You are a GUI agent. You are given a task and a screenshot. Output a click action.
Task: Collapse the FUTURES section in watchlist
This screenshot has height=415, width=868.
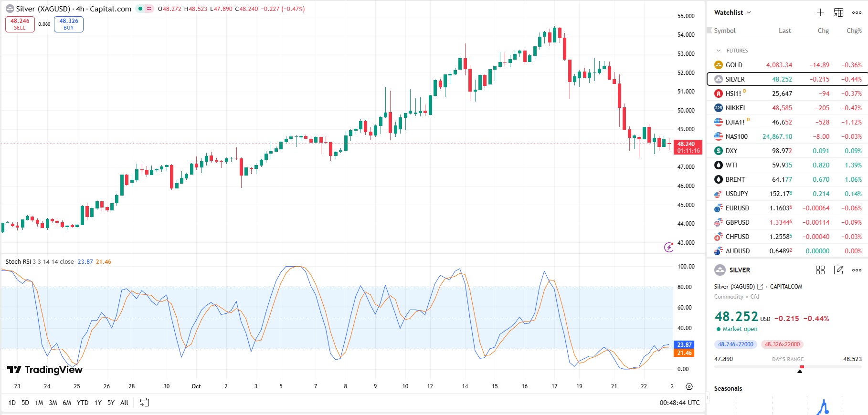719,51
